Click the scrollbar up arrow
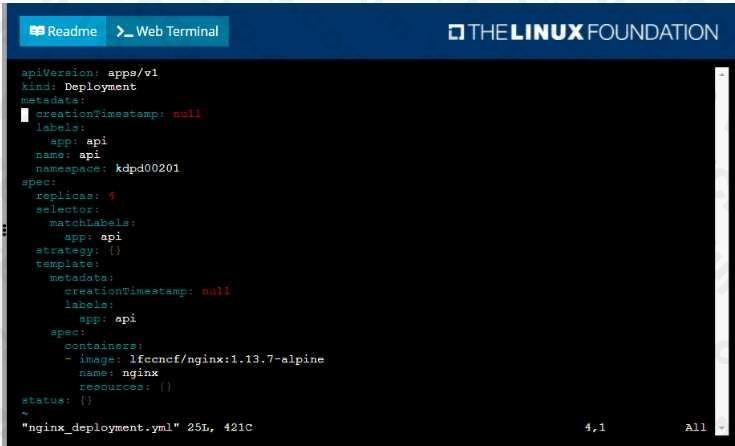The height and width of the screenshot is (446, 735). click(x=721, y=74)
